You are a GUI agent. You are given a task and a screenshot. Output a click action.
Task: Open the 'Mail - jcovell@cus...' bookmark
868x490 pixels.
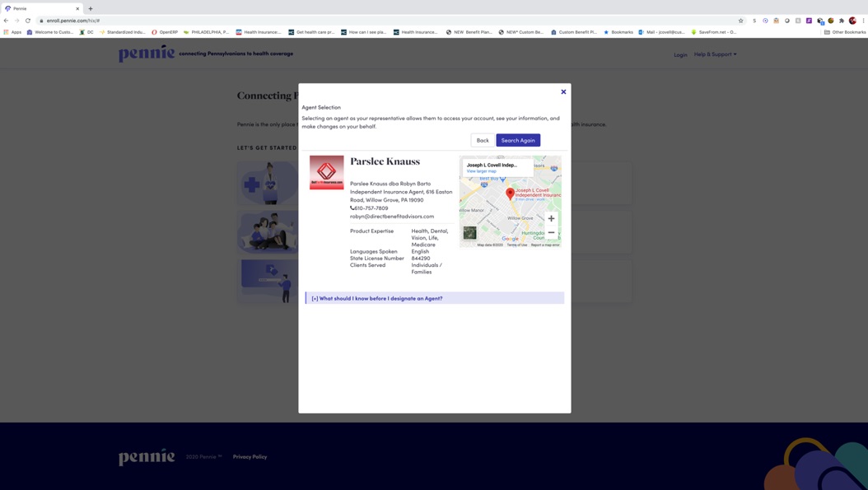click(x=661, y=32)
